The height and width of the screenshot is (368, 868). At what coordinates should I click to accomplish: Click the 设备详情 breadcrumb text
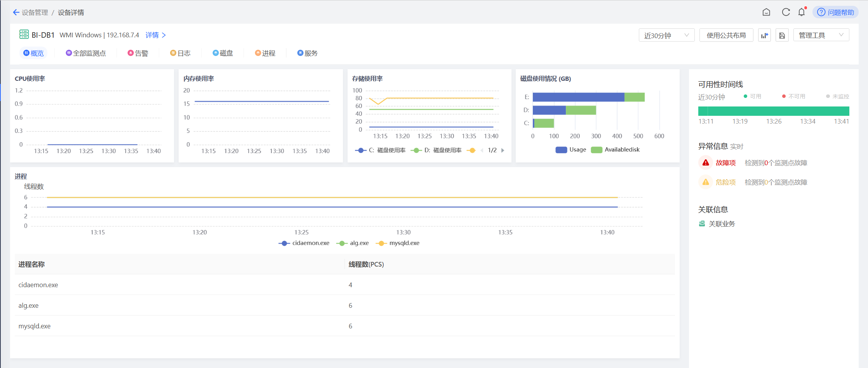coord(71,12)
